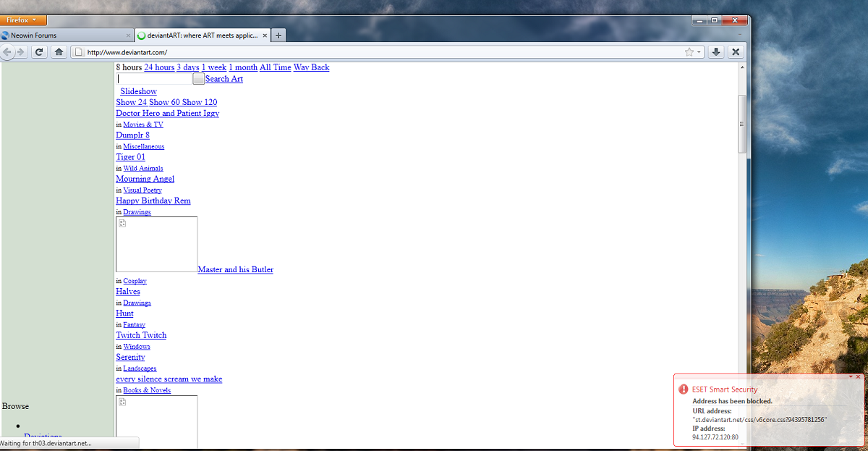Bookmark this page with the star icon
Viewport: 868px width, 451px height.
[x=689, y=52]
